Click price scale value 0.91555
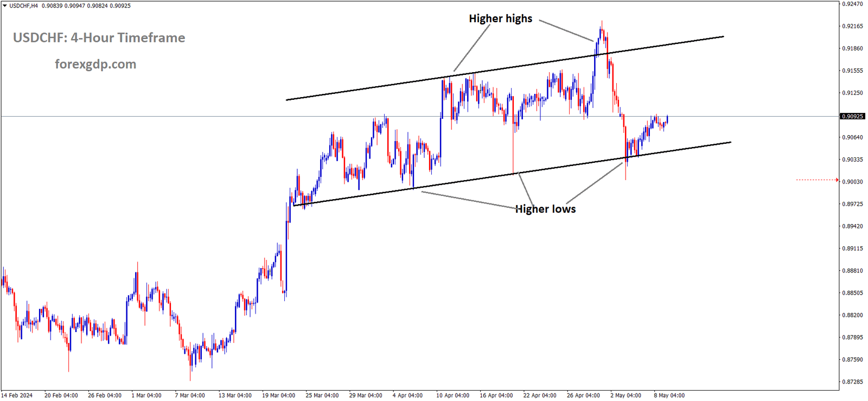Screen dimensions: 868x401 (852, 71)
